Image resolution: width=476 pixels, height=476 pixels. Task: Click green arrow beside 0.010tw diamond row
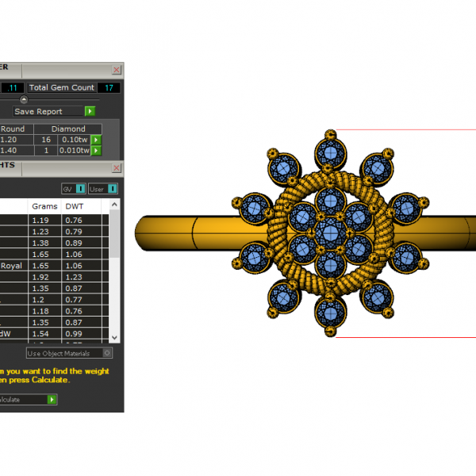pyautogui.click(x=97, y=150)
